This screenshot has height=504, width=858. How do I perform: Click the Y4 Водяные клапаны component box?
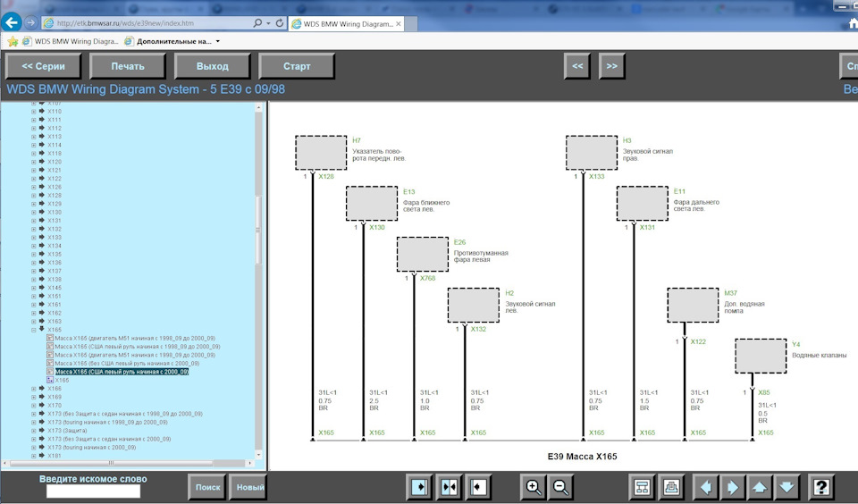pyautogui.click(x=761, y=356)
